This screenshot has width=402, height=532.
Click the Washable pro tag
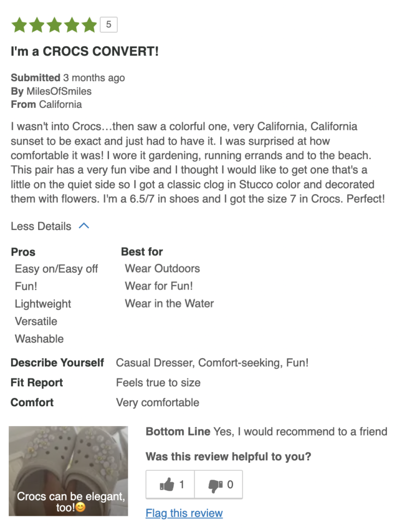click(39, 339)
